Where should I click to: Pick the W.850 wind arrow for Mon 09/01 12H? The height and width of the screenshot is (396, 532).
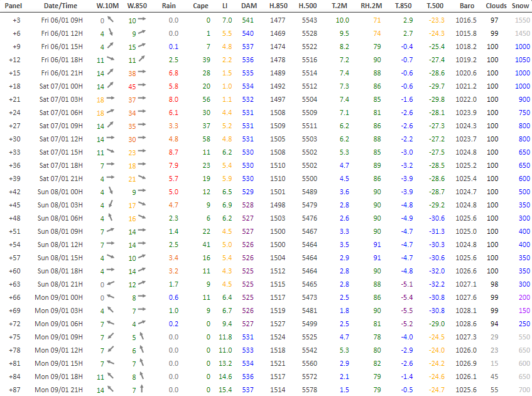tap(142, 349)
